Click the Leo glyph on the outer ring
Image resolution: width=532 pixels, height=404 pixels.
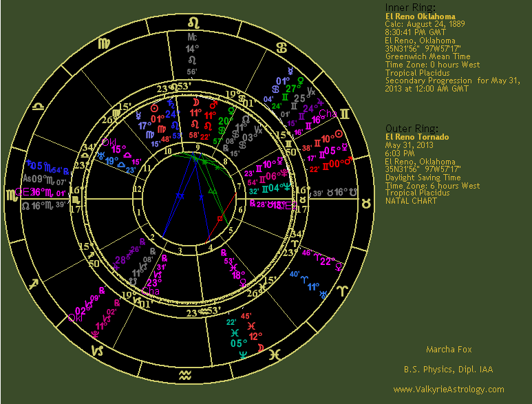(193, 21)
